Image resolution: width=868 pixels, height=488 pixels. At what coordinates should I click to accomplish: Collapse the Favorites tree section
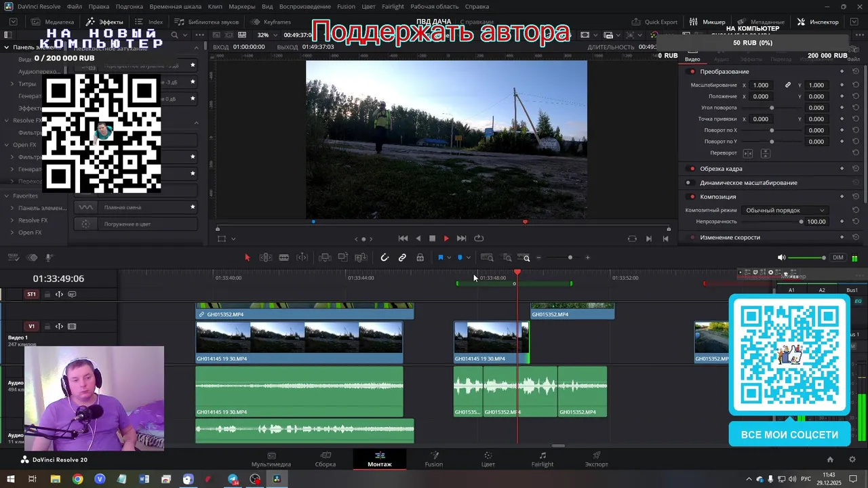pyautogui.click(x=7, y=196)
